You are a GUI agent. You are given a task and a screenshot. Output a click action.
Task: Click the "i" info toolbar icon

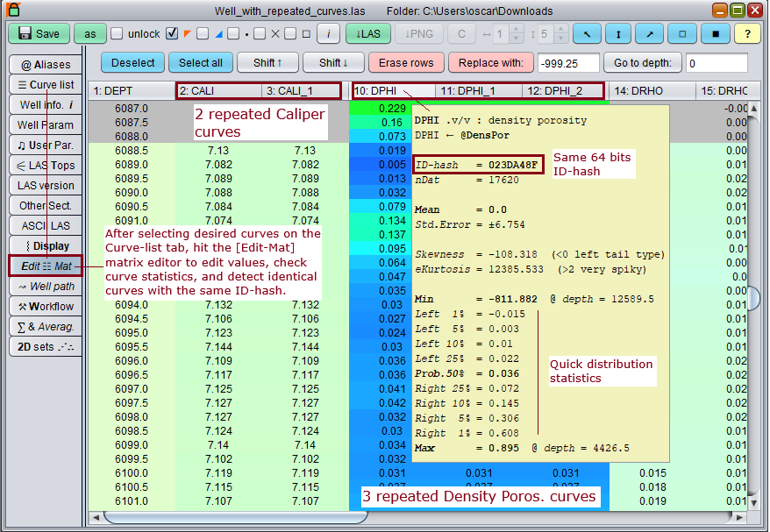[x=329, y=33]
